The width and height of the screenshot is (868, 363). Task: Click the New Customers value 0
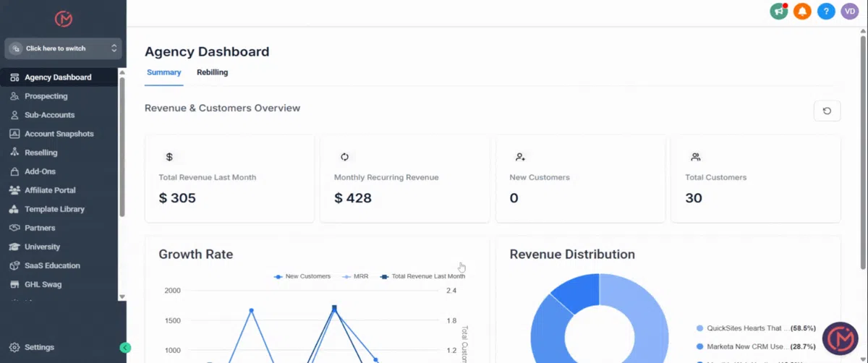tap(514, 197)
